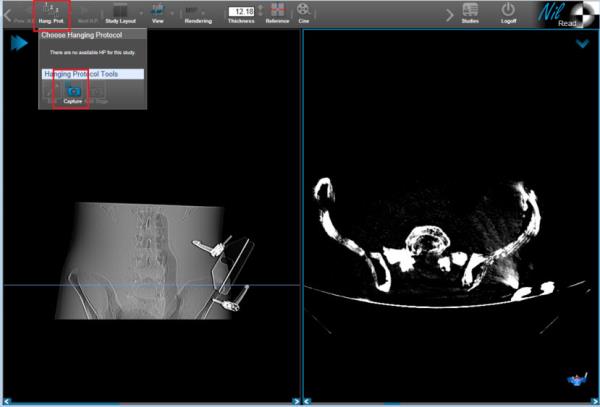Open the Study Layout tool
Viewport: 600px width, 407px height.
coord(119,12)
